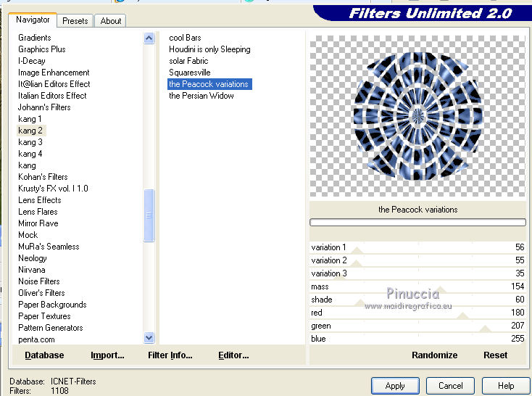Randomize the filter settings
532x396 pixels.
(x=434, y=355)
